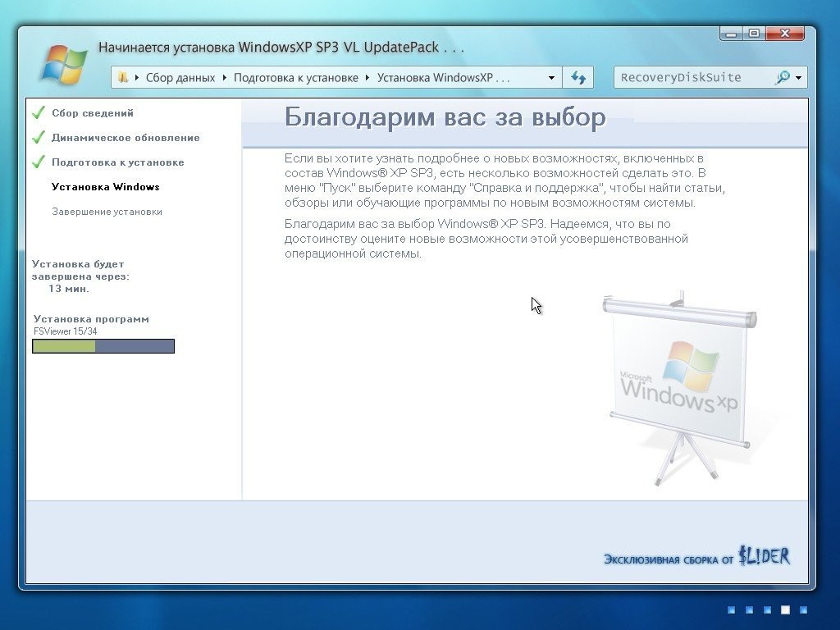This screenshot has width=840, height=630.
Task: Click the 'Установка программ' label
Action: (x=91, y=319)
